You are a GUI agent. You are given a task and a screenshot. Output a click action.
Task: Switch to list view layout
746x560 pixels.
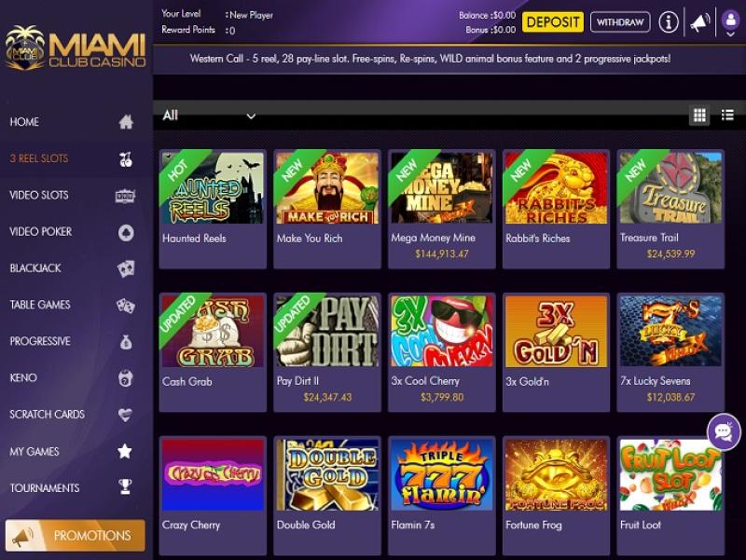click(727, 115)
